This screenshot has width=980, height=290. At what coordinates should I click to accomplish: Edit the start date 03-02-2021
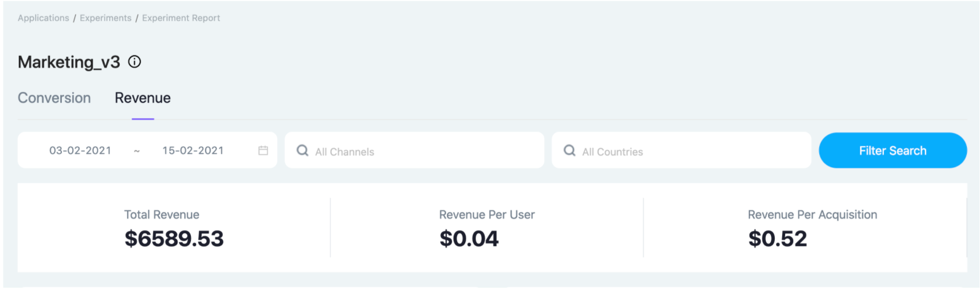coord(80,150)
